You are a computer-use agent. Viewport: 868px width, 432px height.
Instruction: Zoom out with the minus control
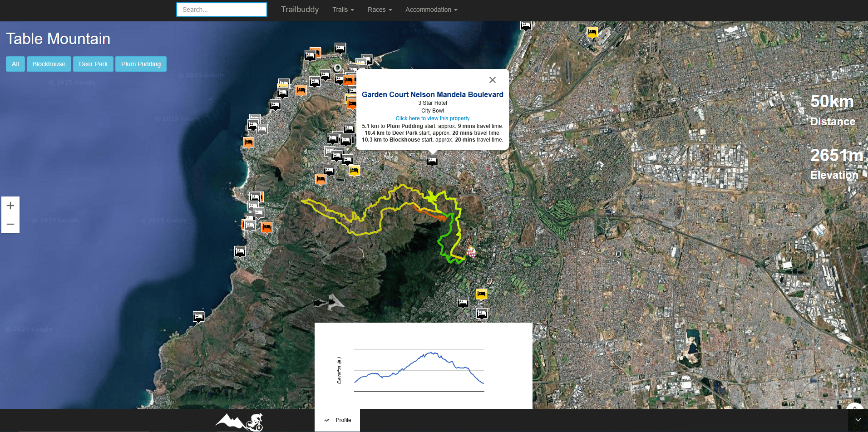point(10,224)
